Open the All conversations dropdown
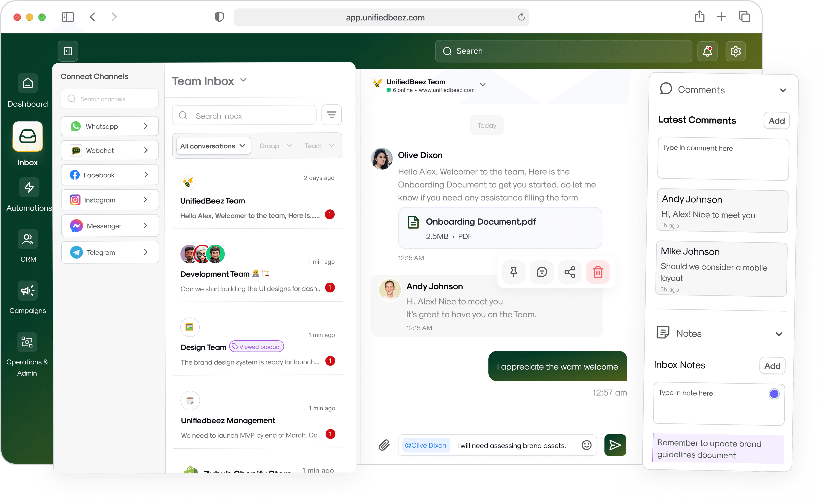This screenshot has width=825, height=504. click(213, 146)
